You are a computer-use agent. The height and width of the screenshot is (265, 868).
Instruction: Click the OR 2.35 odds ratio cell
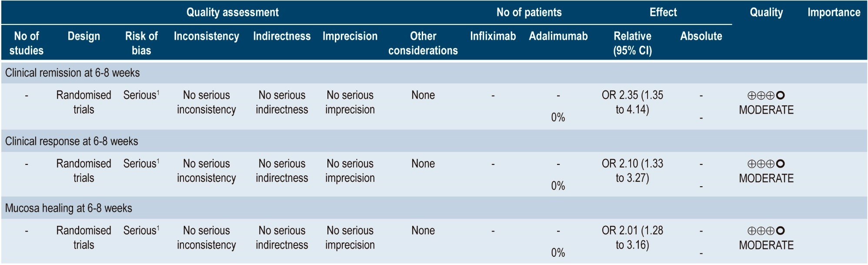[x=632, y=102]
